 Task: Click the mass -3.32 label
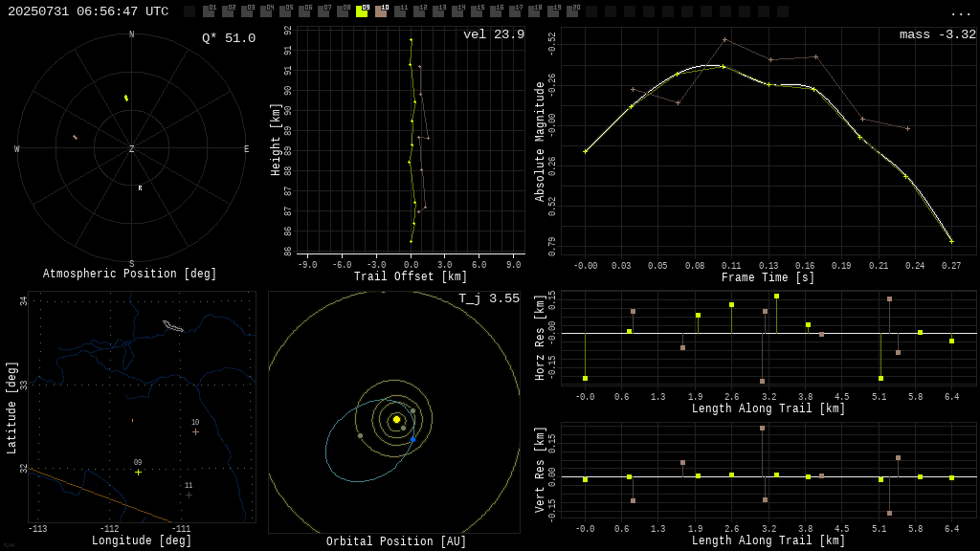click(x=938, y=34)
